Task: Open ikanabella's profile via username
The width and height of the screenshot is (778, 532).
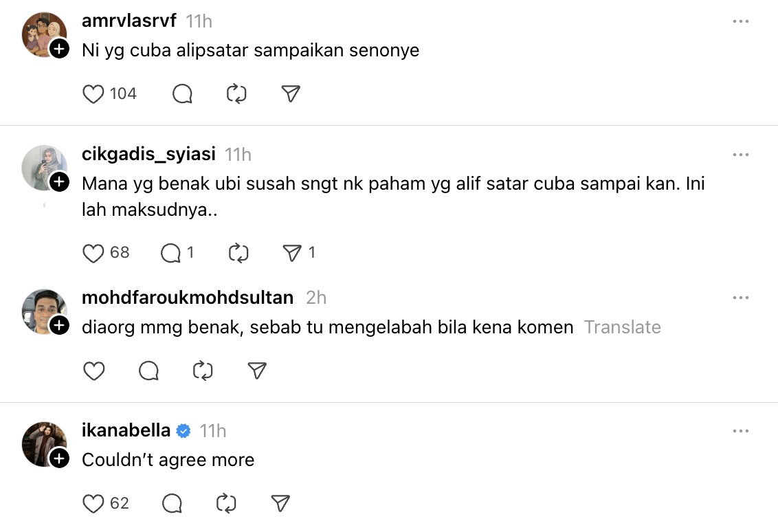Action: pos(126,430)
